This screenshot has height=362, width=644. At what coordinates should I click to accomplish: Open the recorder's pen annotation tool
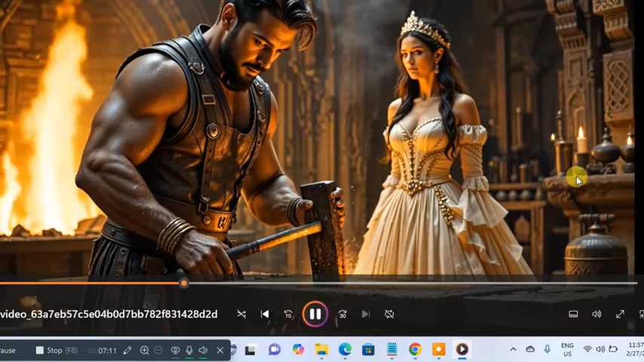127,351
